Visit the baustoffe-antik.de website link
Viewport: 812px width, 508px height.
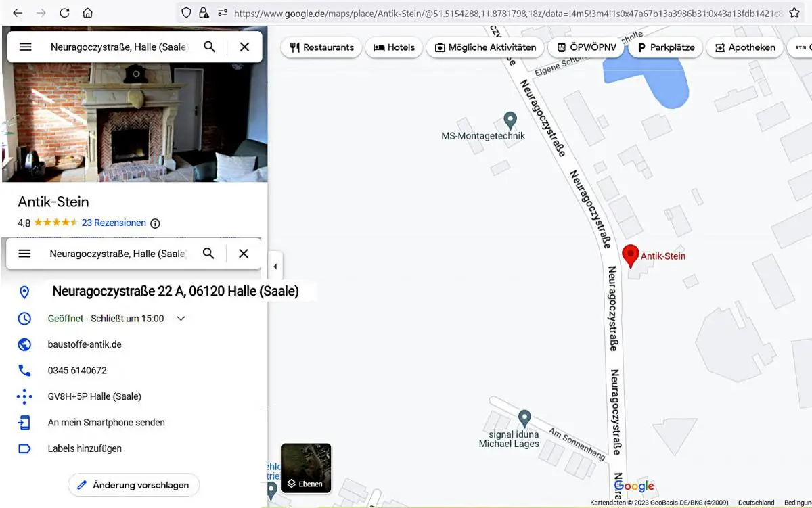(x=85, y=344)
